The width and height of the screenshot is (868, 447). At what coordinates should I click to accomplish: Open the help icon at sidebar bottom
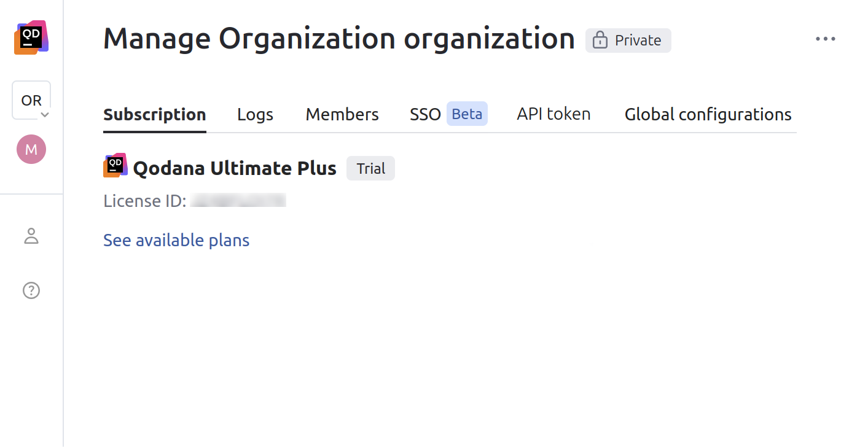pos(31,290)
